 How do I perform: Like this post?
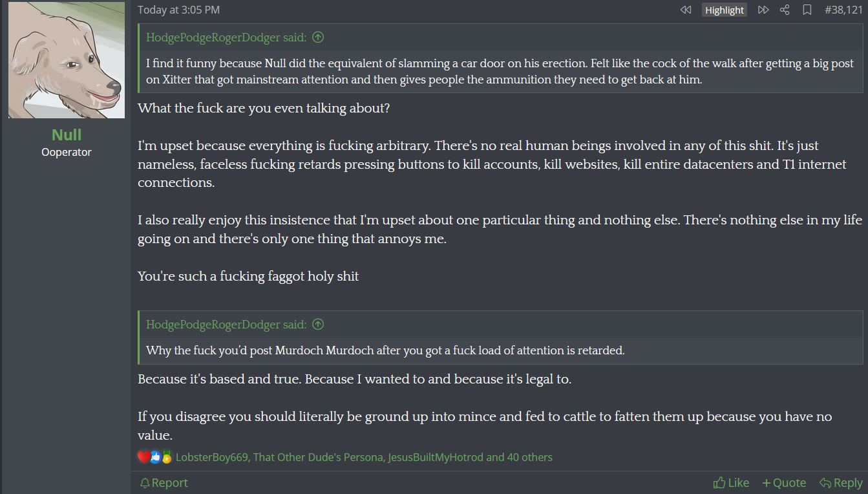[731, 482]
